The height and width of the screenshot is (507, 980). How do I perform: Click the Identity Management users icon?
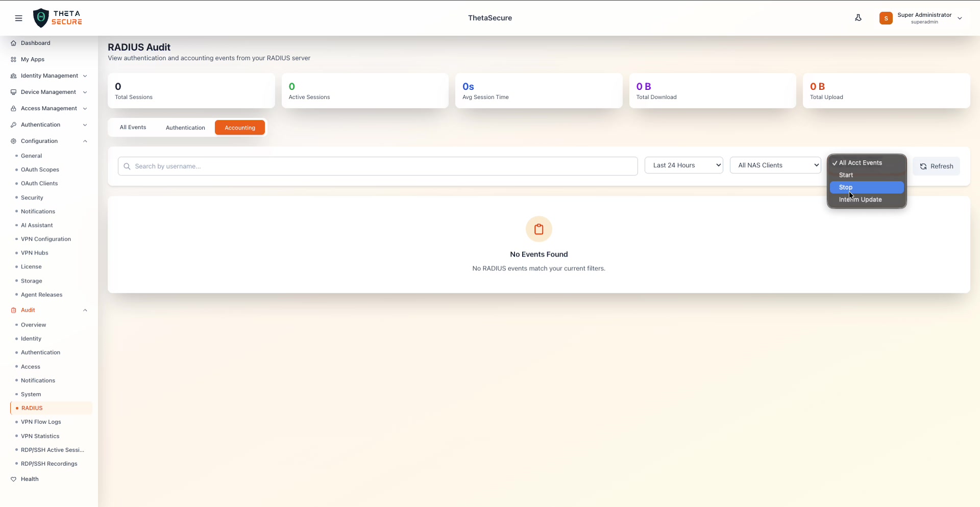point(13,75)
